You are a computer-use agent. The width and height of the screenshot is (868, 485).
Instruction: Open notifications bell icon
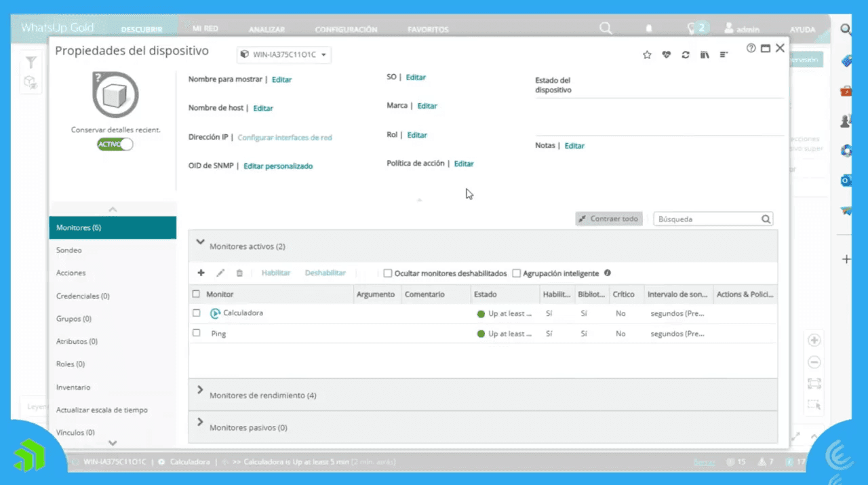649,29
